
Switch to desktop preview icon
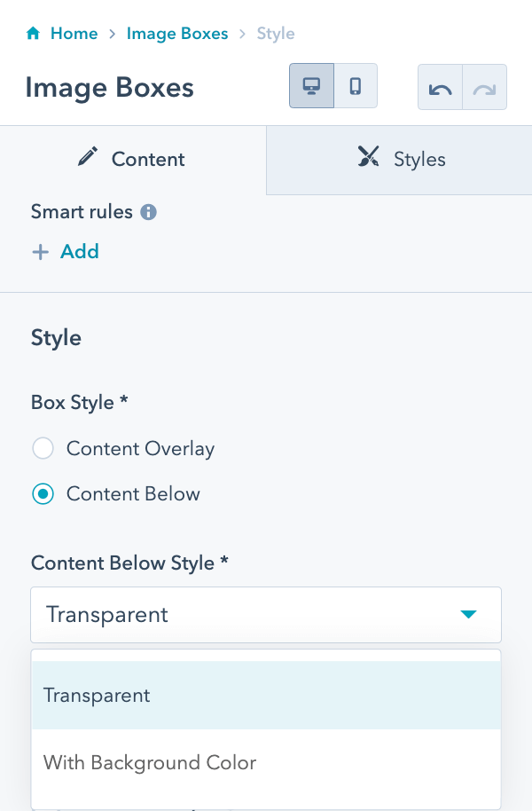(x=311, y=86)
